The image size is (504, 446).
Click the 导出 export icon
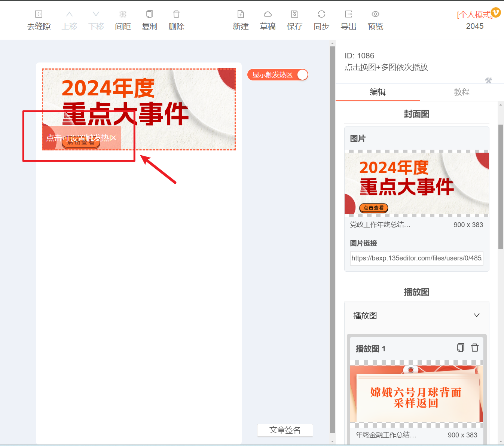348,14
